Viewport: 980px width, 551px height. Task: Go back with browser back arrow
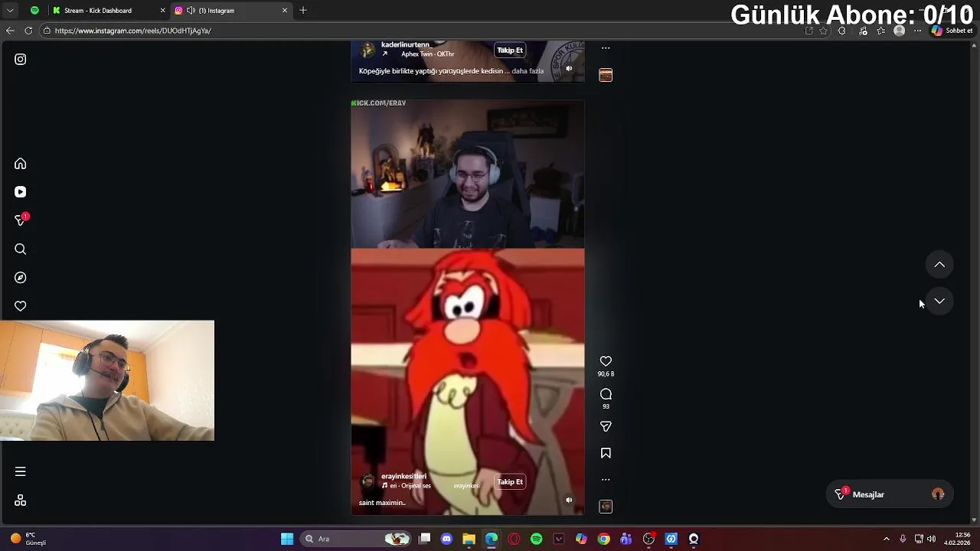pos(10,31)
